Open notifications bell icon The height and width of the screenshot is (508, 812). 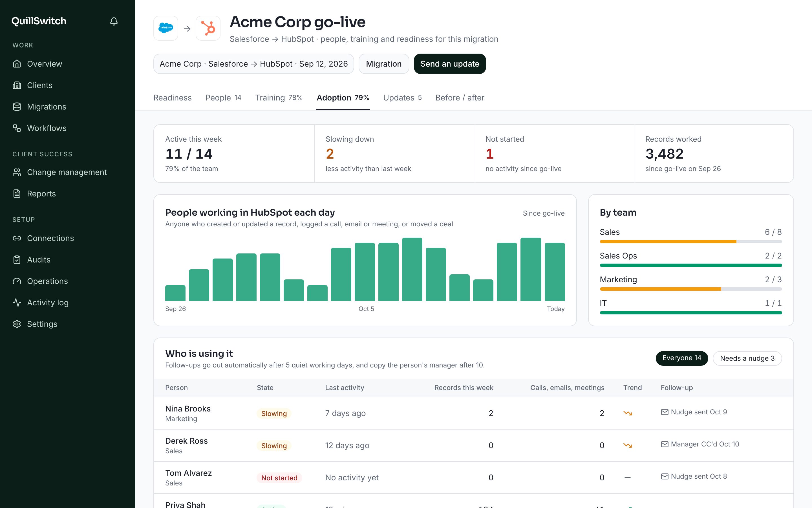pos(114,21)
